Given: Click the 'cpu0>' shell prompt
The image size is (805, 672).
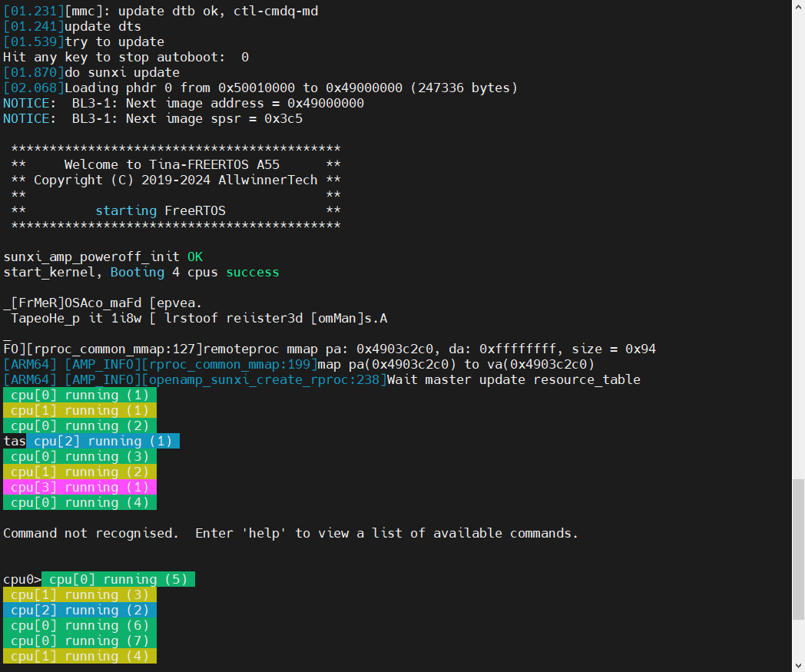Looking at the screenshot, I should tap(22, 579).
